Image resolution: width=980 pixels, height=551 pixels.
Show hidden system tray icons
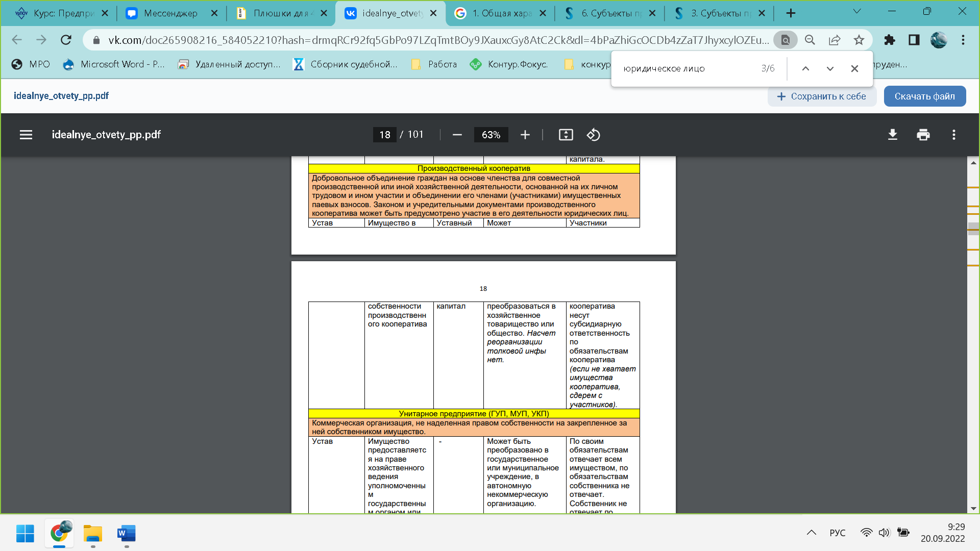tap(811, 533)
